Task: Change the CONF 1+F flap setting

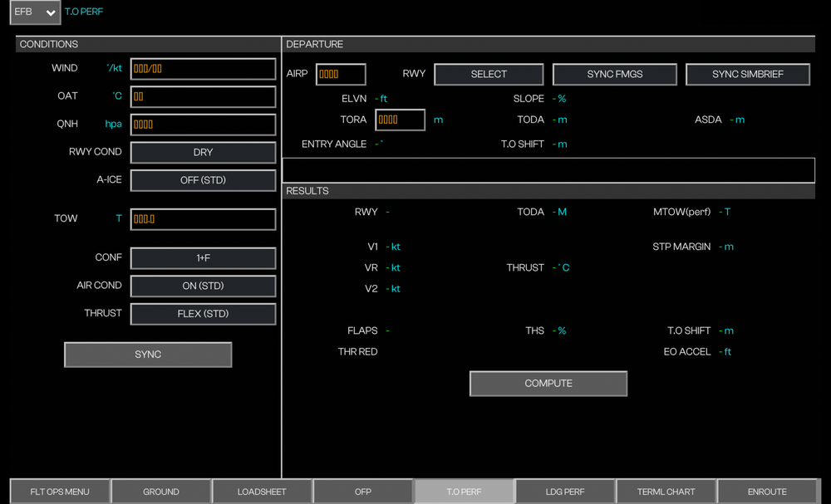Action: 203,258
